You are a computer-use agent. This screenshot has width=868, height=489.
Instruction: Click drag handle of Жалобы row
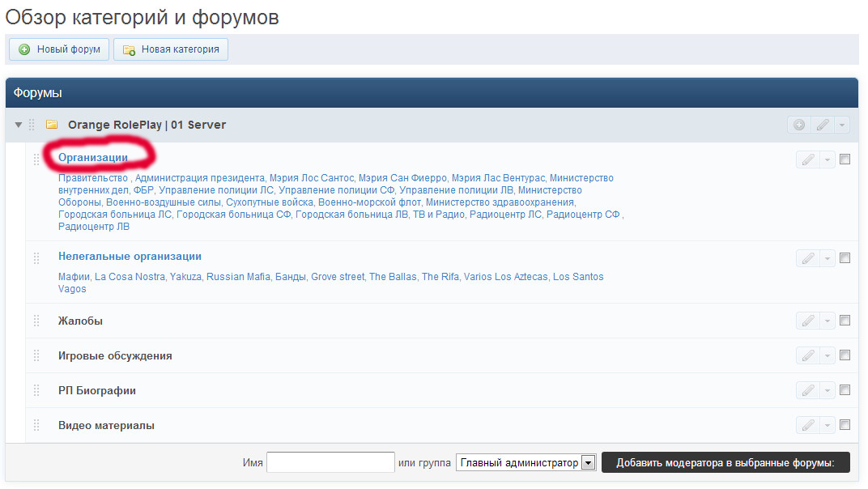36,321
